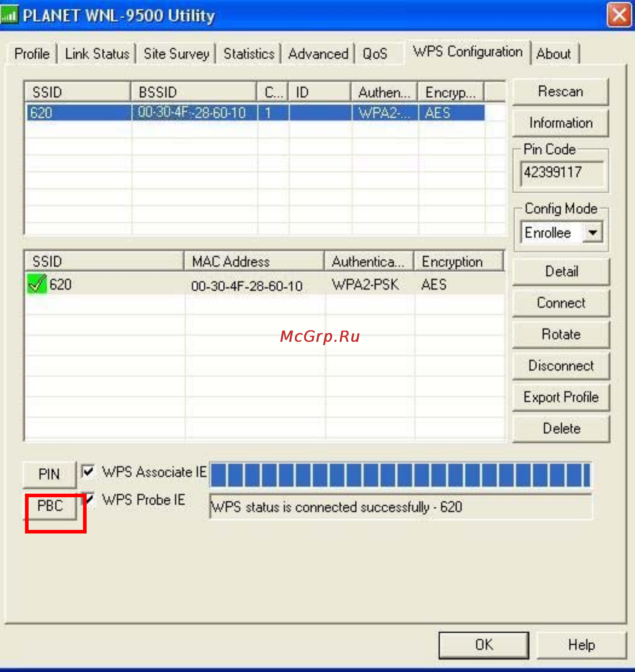Viewport: 635px width, 672px height.
Task: Switch to the Advanced tab
Action: (318, 54)
